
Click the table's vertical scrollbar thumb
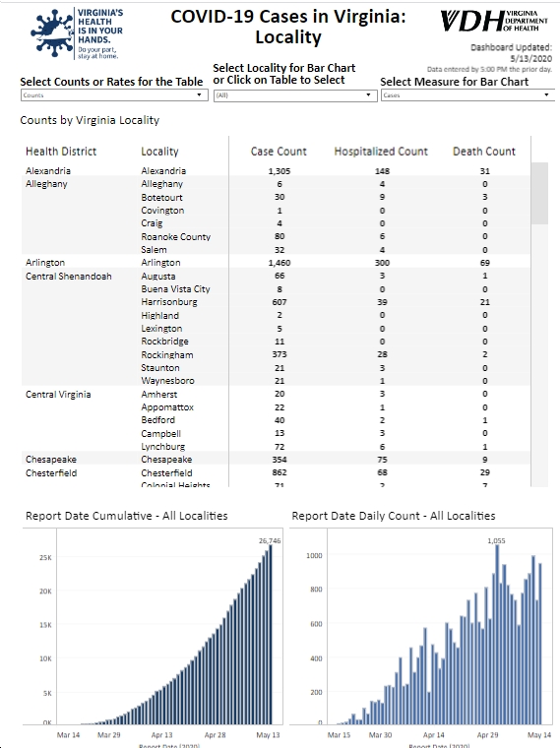(539, 193)
